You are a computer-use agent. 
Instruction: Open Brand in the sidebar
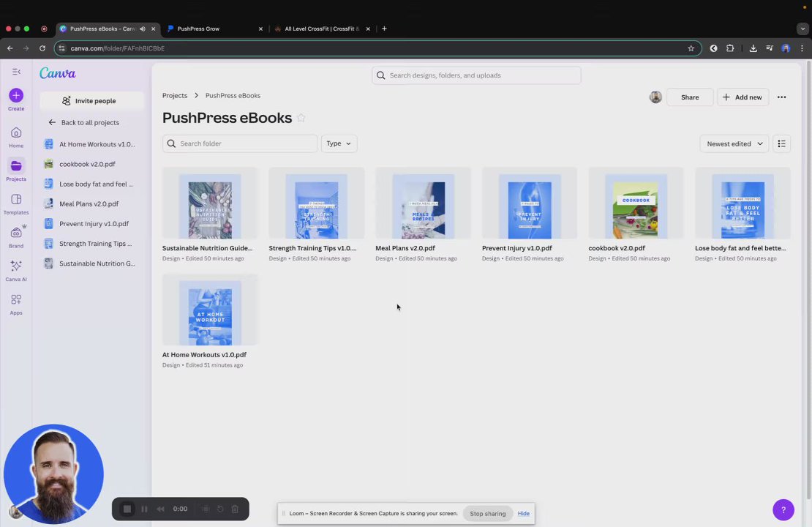16,237
